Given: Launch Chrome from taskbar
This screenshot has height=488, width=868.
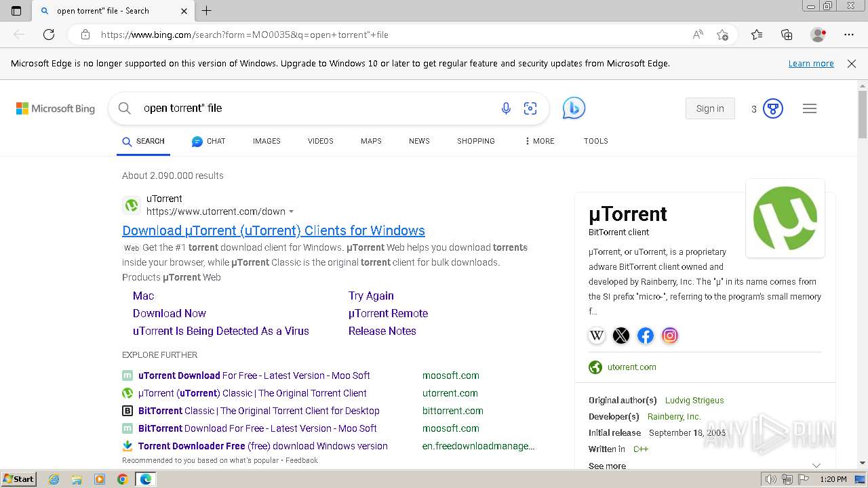Looking at the screenshot, I should pos(123,479).
